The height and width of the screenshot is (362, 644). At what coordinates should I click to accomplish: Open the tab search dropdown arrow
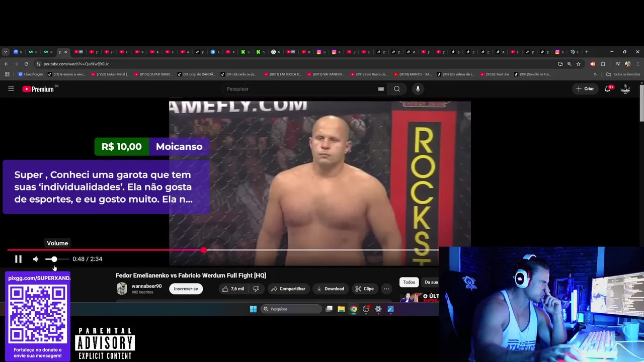click(x=6, y=52)
